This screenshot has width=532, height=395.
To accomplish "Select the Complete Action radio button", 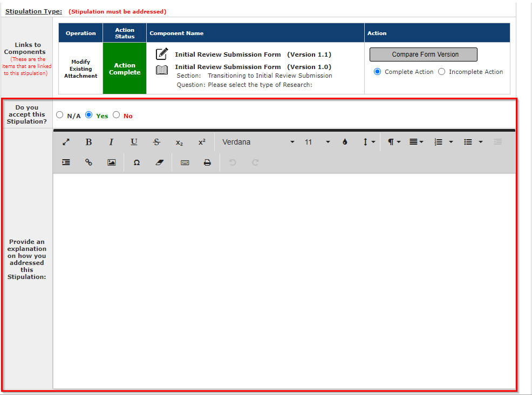I will tap(377, 72).
